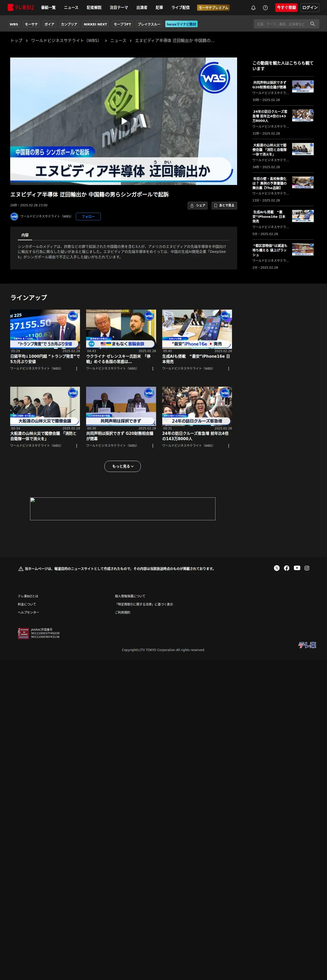Click the あとで見る bookmark button
Screen dimensions: 327x980
[x=224, y=205]
